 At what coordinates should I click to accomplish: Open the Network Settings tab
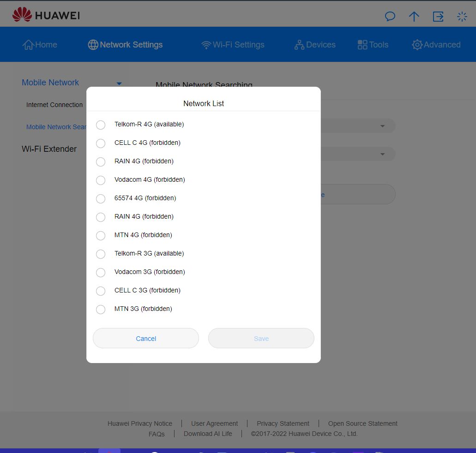tap(125, 45)
